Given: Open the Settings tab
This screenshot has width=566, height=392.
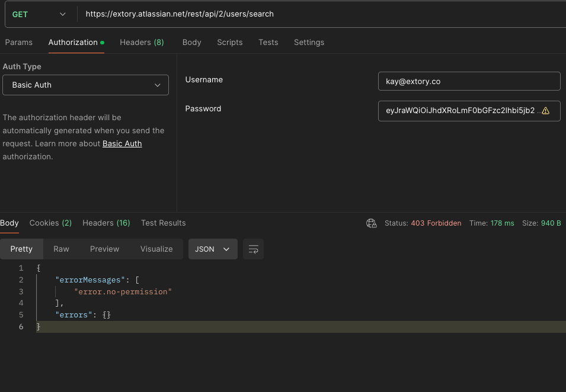Looking at the screenshot, I should point(309,43).
